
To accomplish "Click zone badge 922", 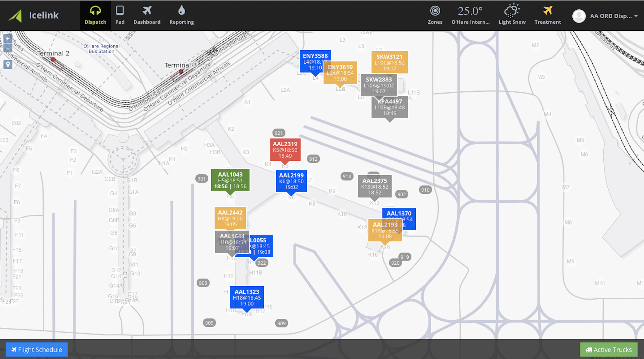I will (262, 263).
